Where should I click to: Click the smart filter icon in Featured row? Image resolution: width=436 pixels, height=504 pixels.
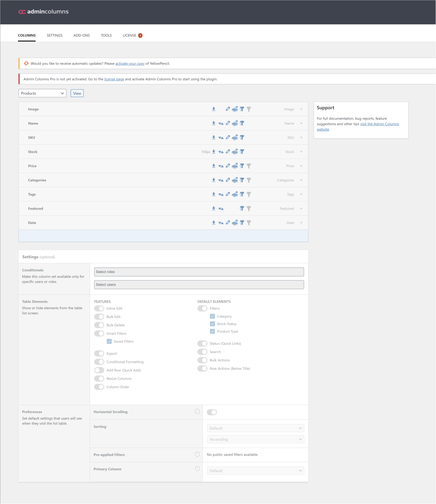(242, 209)
